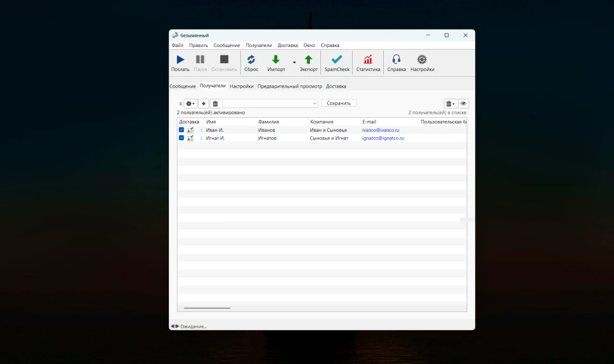614x364 pixels.
Task: Sort by the Компания column header
Action: click(x=334, y=122)
